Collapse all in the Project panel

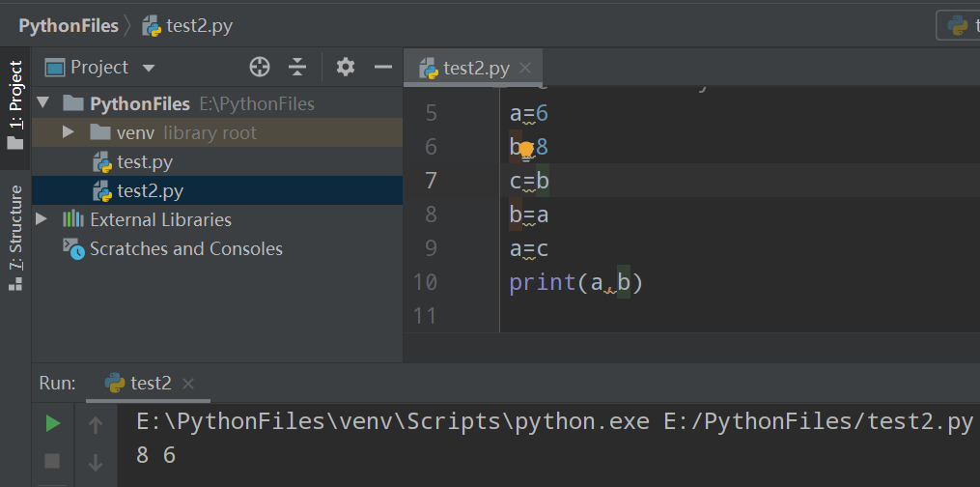click(297, 67)
